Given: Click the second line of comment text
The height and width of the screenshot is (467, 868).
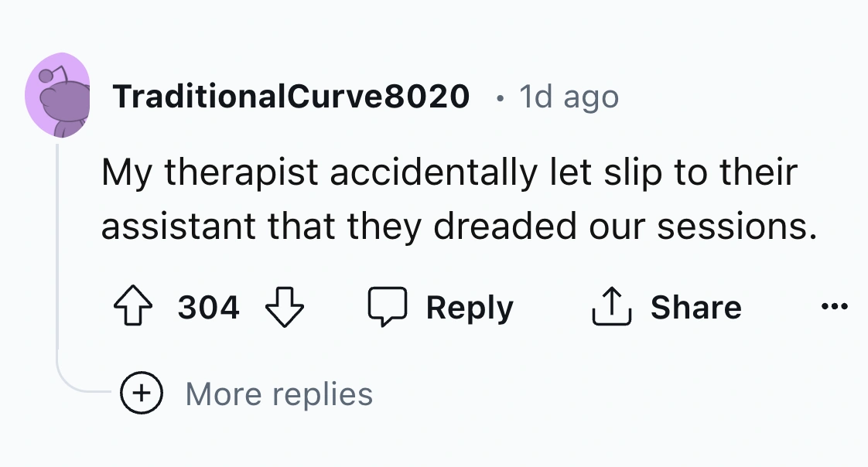Looking at the screenshot, I should point(459,226).
